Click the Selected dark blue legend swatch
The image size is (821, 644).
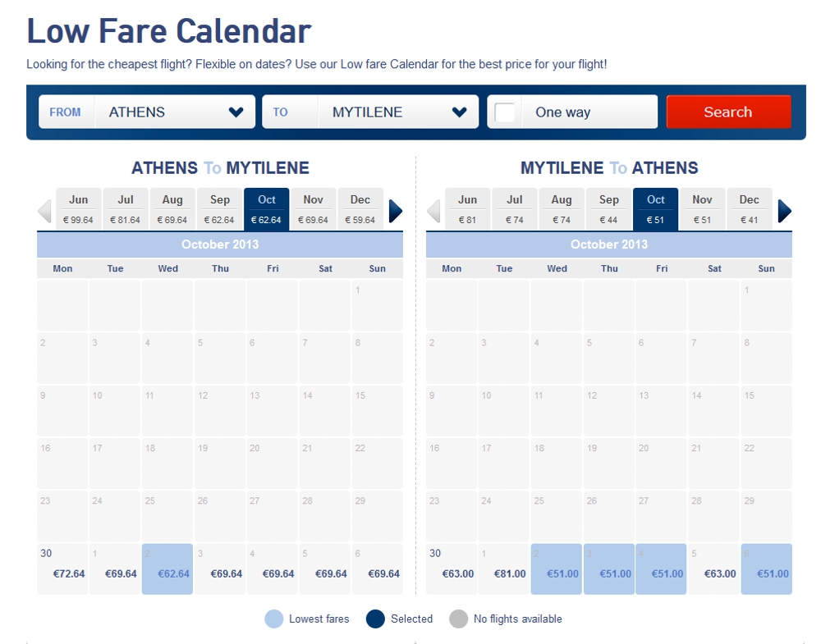click(x=375, y=619)
